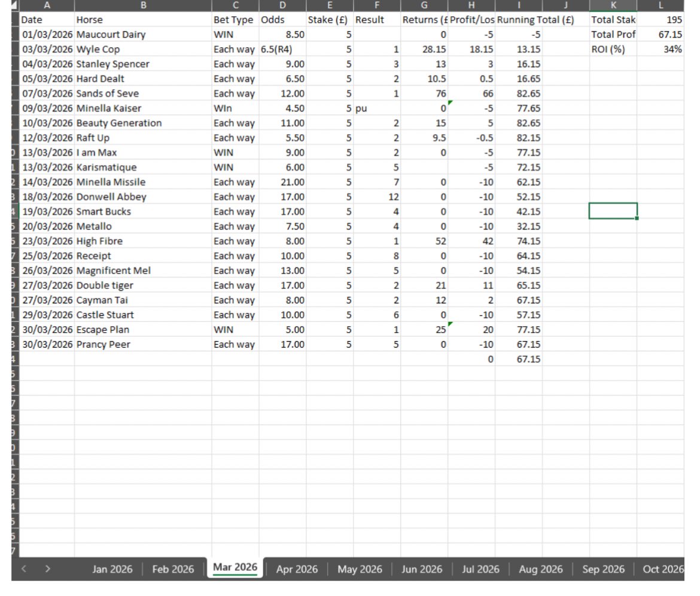Click the Receipt horse cell
The image size is (700, 596).
143,256
